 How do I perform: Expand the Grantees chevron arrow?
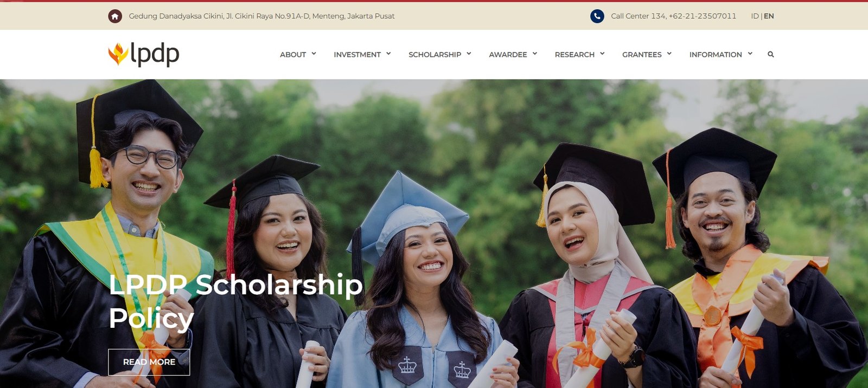click(669, 54)
